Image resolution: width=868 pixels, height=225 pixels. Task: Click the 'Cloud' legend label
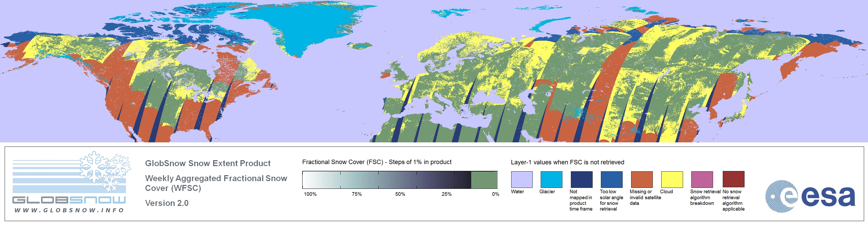point(666,192)
